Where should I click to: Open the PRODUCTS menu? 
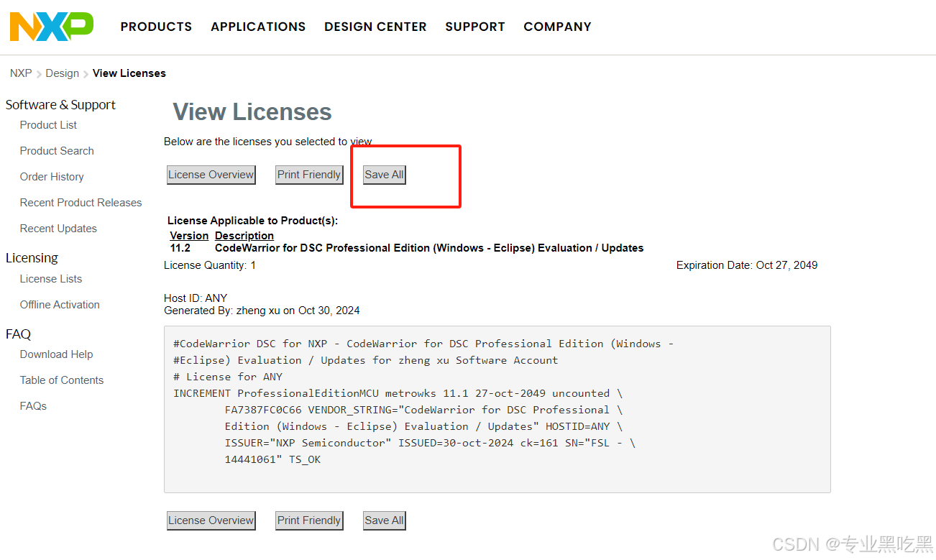[x=156, y=27]
